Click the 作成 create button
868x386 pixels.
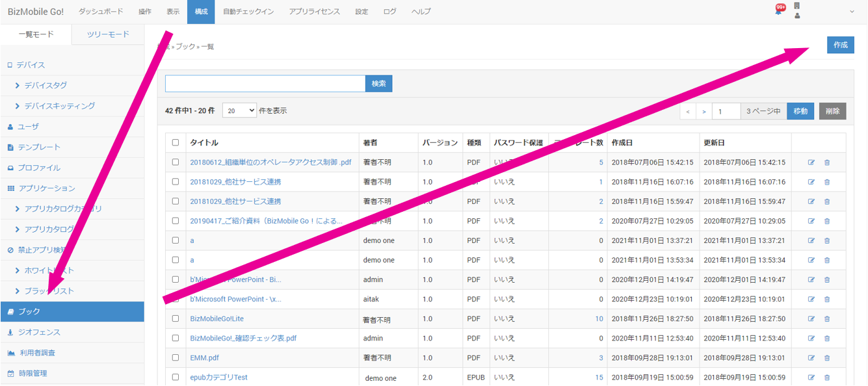(x=840, y=45)
